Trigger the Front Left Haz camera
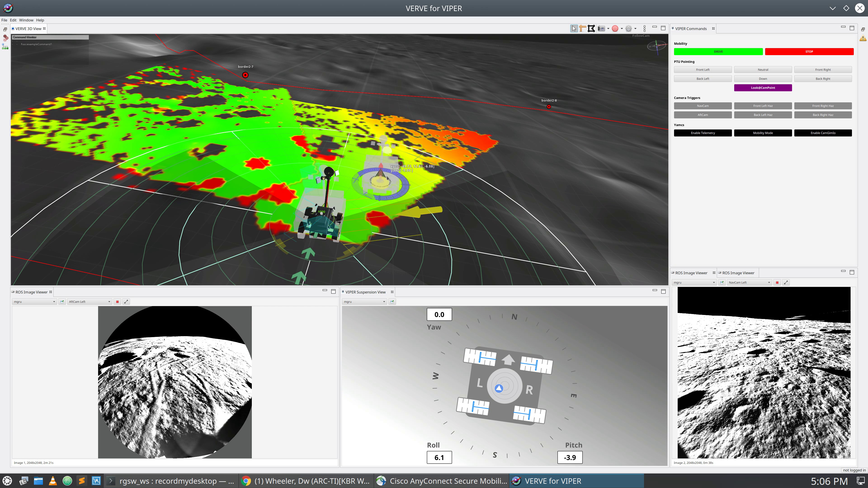 [763, 106]
